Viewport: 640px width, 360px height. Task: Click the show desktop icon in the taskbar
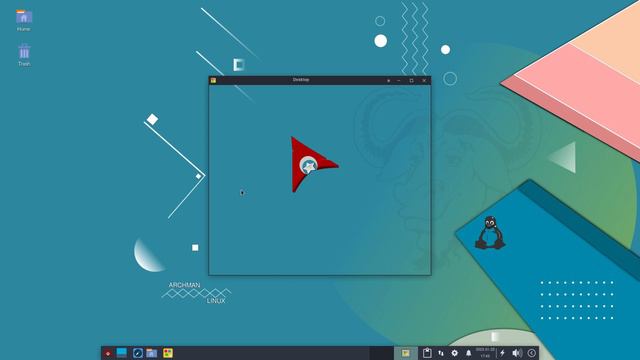coord(122,353)
